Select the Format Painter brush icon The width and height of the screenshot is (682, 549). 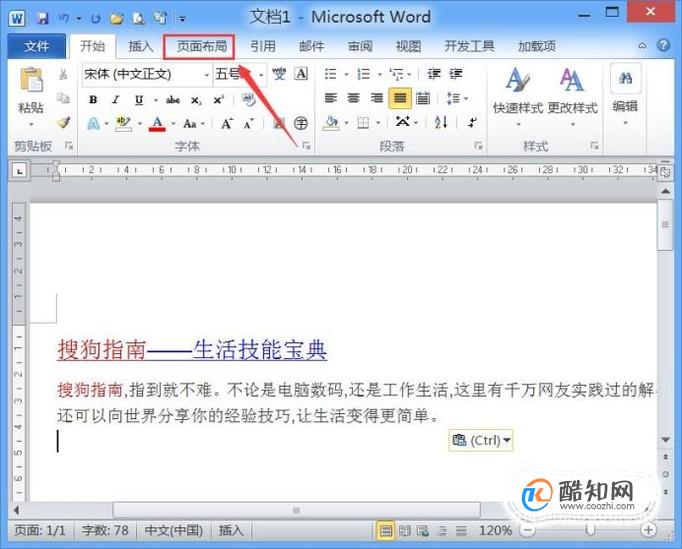(64, 123)
